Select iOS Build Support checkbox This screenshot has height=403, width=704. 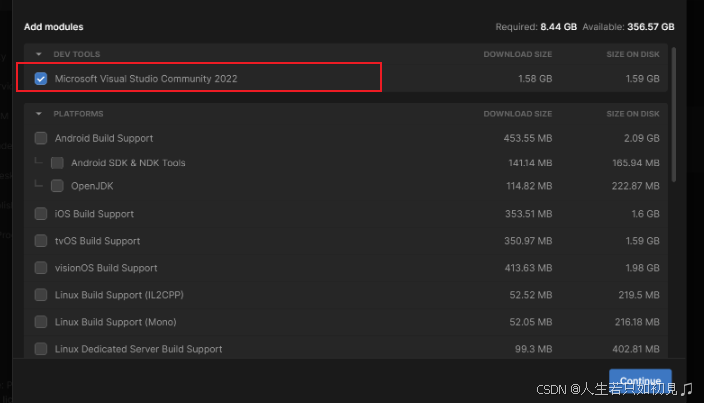(41, 214)
